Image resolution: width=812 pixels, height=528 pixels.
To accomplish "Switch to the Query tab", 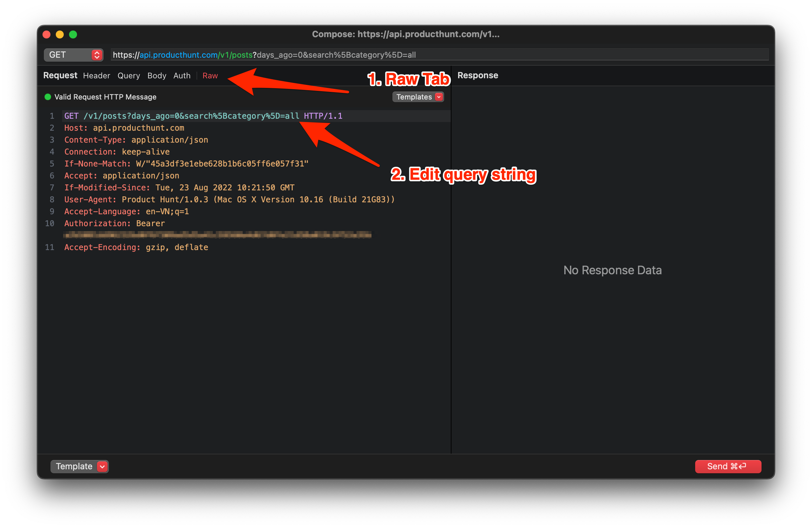I will (x=128, y=76).
